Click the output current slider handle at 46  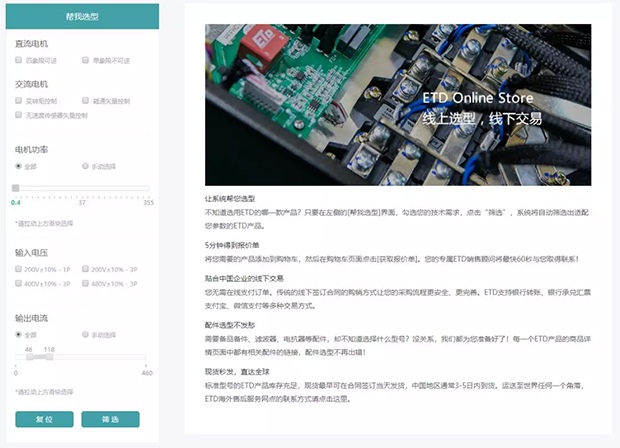(30, 357)
